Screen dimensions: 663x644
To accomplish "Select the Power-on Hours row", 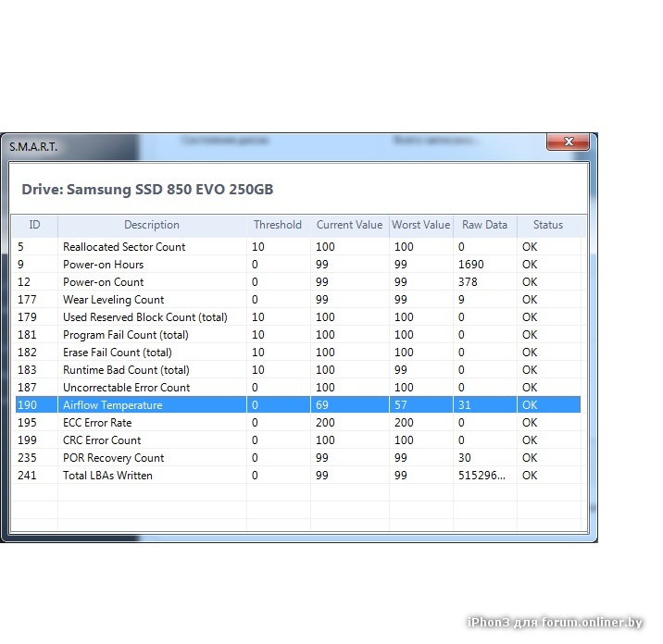I will tap(297, 265).
